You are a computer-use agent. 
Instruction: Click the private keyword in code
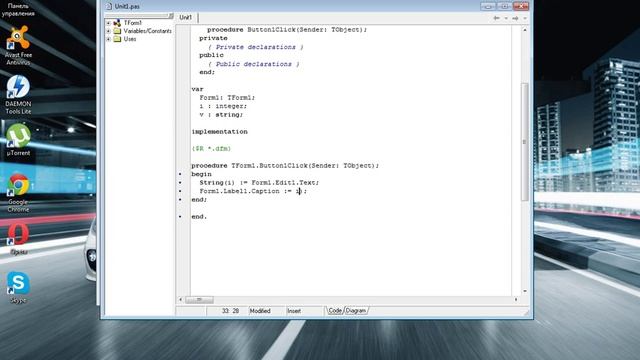tap(213, 38)
